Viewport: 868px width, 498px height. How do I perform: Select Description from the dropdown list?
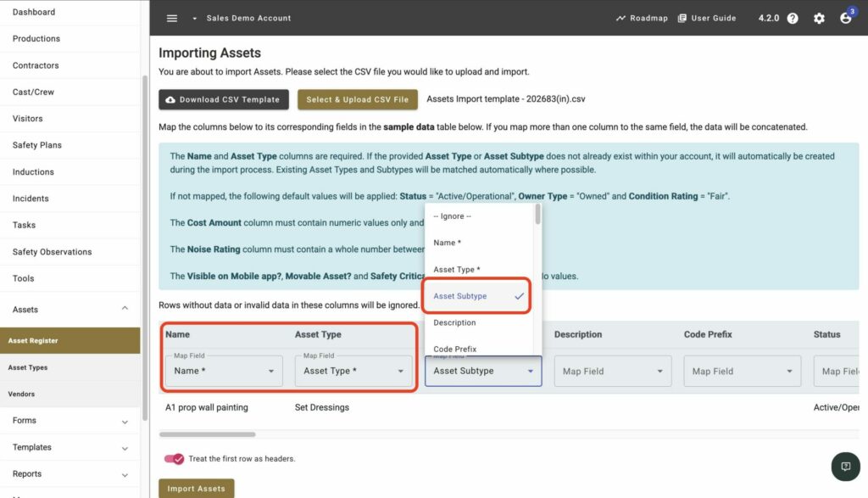pyautogui.click(x=479, y=322)
